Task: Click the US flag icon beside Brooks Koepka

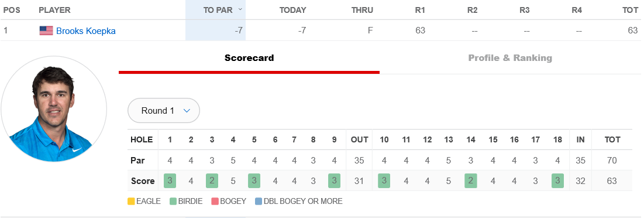Action: (46, 30)
